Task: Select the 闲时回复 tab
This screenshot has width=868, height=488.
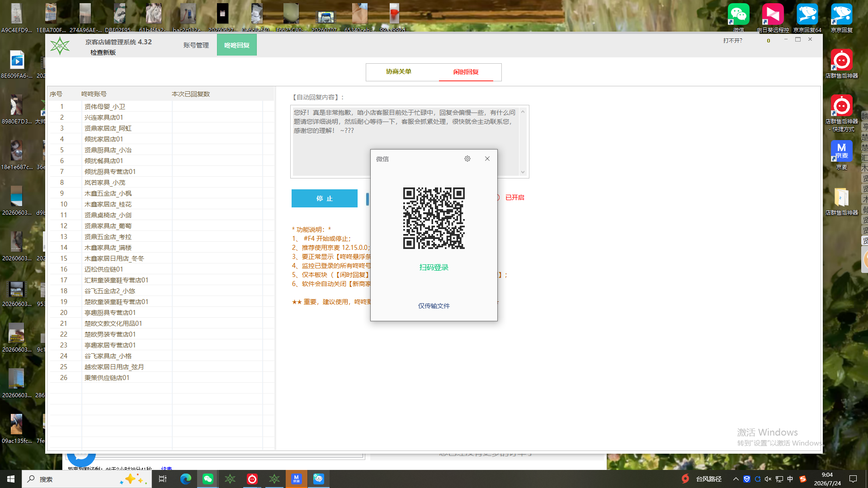Action: [x=466, y=72]
